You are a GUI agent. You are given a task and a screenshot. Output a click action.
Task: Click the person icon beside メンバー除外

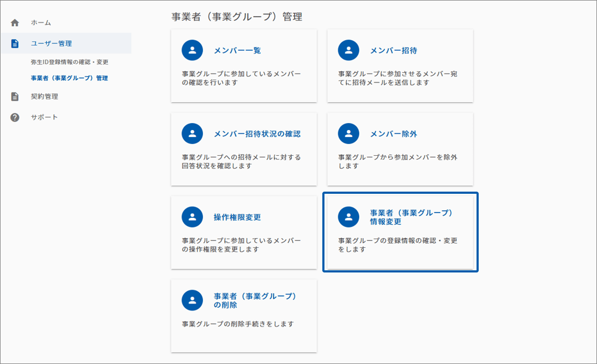[349, 134]
